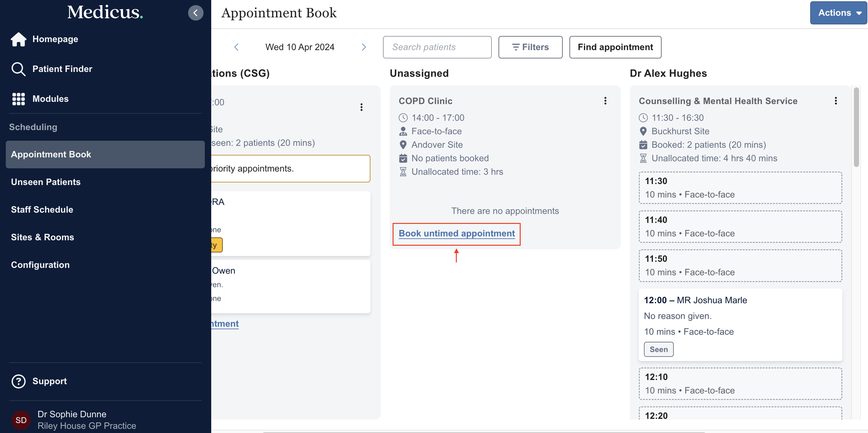This screenshot has width=868, height=433.
Task: Open Counselling & Mental Health Service kebab menu
Action: pyautogui.click(x=836, y=101)
